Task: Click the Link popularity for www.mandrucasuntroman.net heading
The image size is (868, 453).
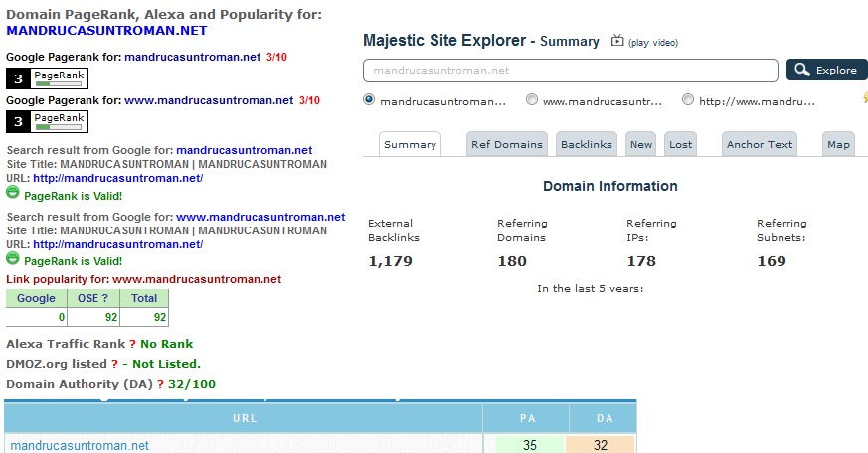Action: (x=144, y=279)
